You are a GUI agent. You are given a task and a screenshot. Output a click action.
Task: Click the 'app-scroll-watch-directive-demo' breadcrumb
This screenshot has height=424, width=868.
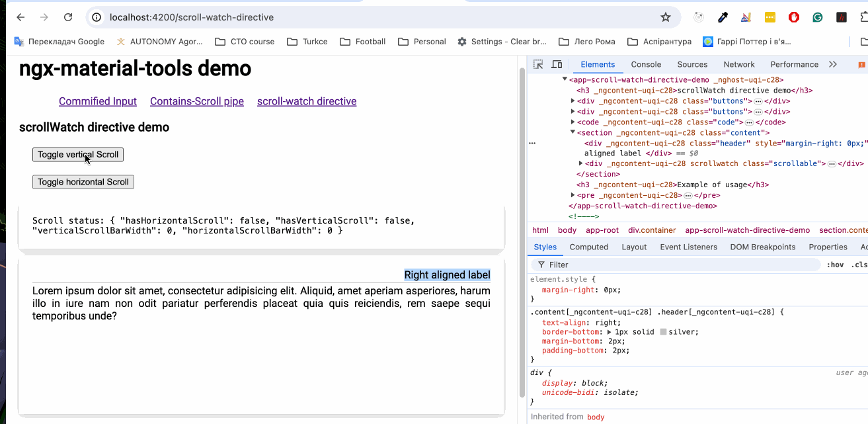point(747,230)
